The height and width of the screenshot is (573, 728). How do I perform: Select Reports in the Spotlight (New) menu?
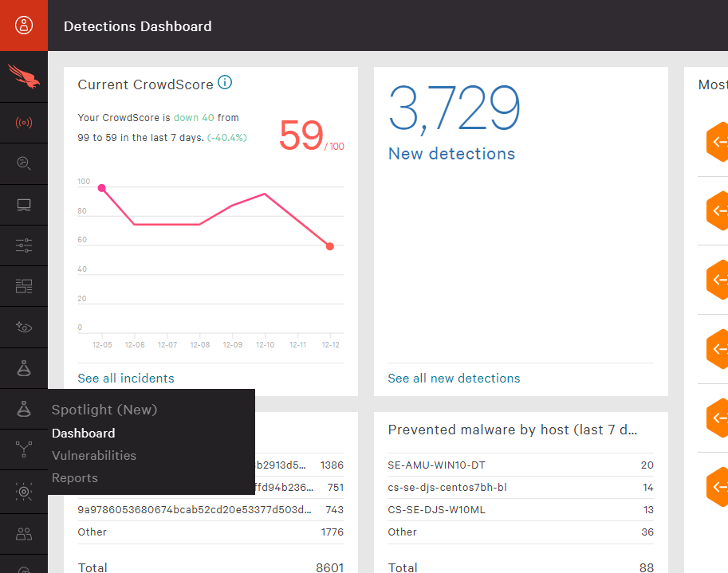75,478
